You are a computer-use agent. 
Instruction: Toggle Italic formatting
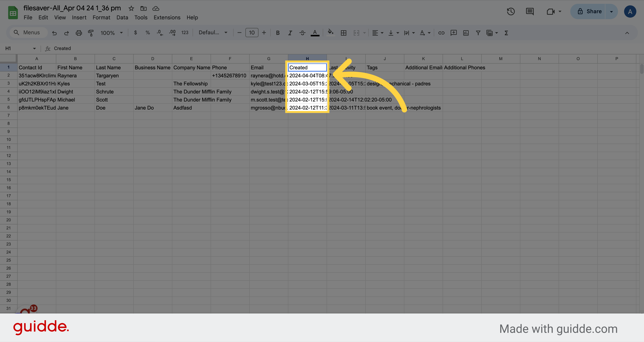tap(290, 33)
